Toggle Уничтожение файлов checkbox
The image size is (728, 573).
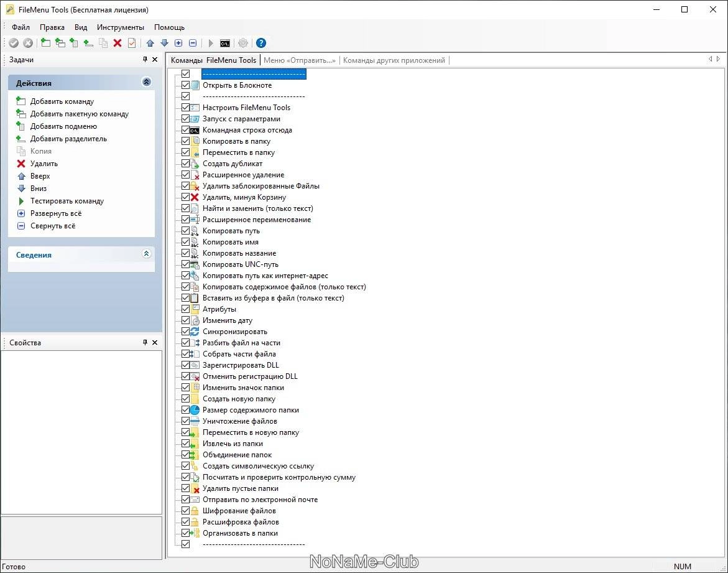coord(186,421)
